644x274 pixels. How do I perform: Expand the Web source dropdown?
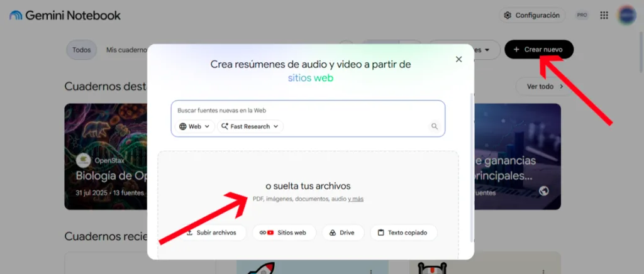click(195, 126)
